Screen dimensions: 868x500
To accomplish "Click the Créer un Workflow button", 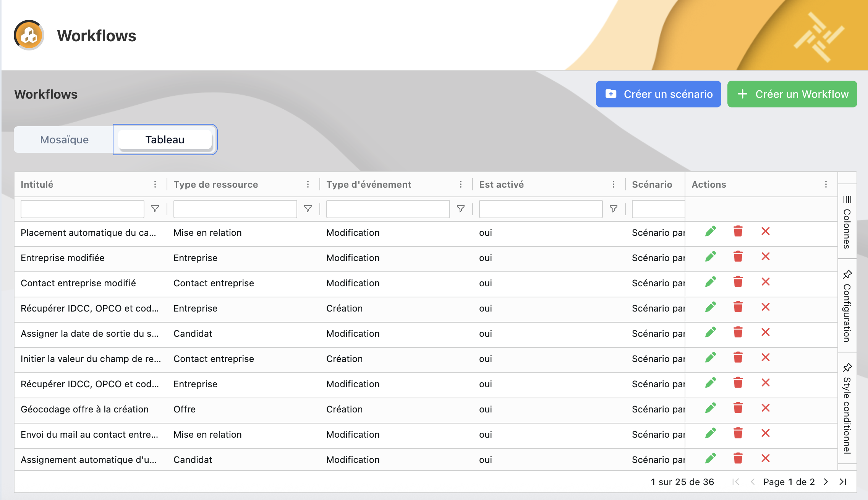I will click(x=792, y=94).
